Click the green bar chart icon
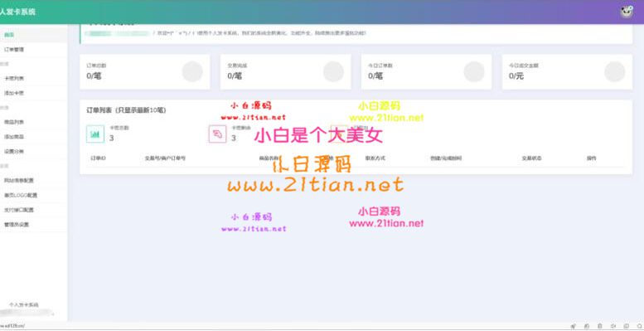 (x=95, y=134)
